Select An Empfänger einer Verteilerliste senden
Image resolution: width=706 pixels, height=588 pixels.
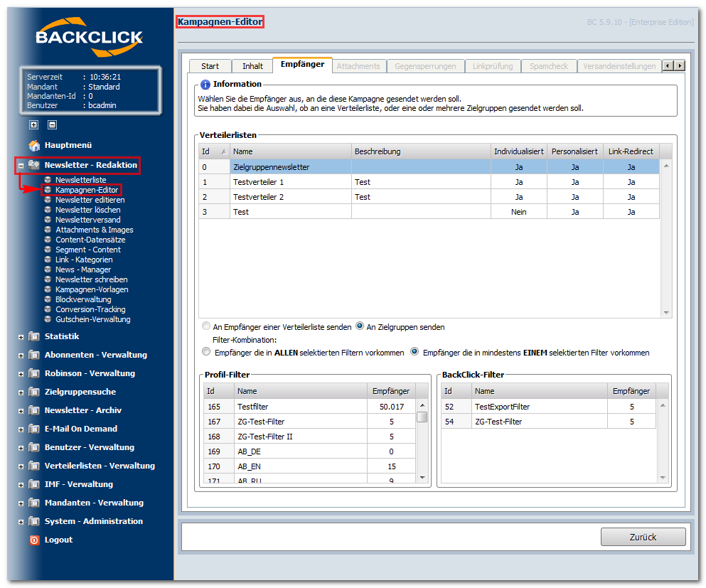point(206,326)
